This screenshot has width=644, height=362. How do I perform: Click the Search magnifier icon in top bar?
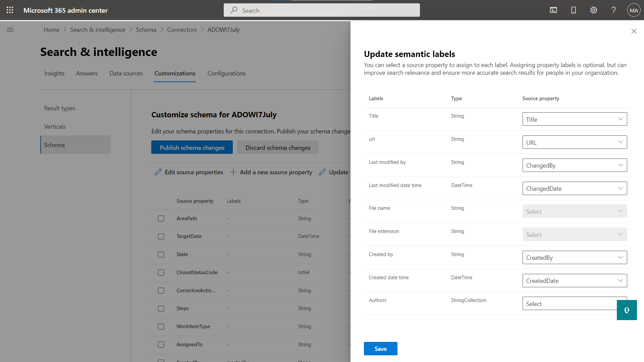click(x=234, y=10)
